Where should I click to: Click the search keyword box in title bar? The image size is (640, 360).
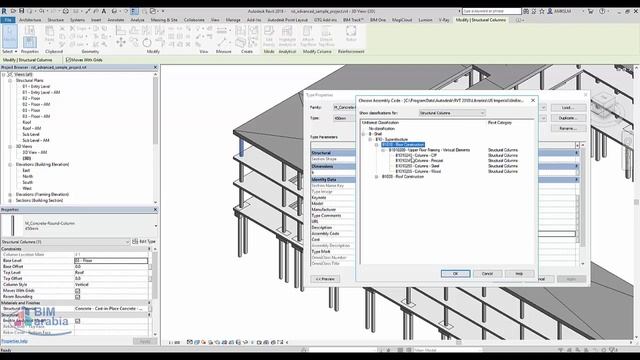(x=491, y=11)
